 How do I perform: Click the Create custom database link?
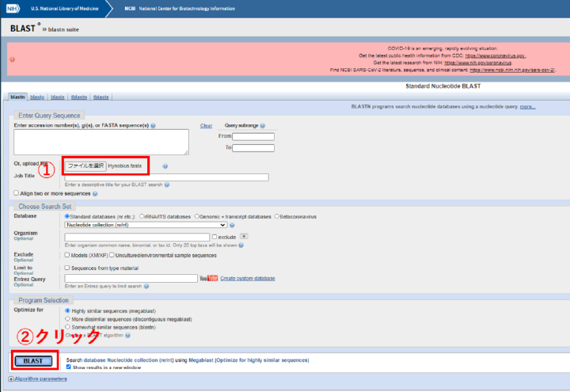248,279
